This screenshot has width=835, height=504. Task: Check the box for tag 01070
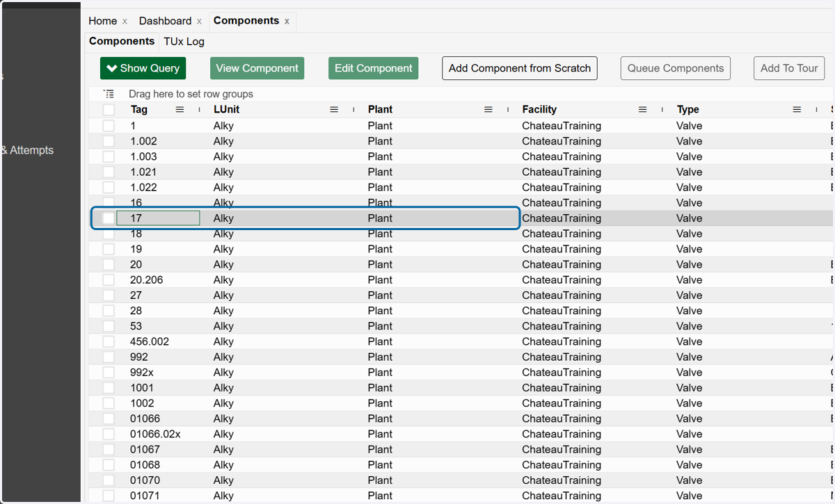coord(109,480)
